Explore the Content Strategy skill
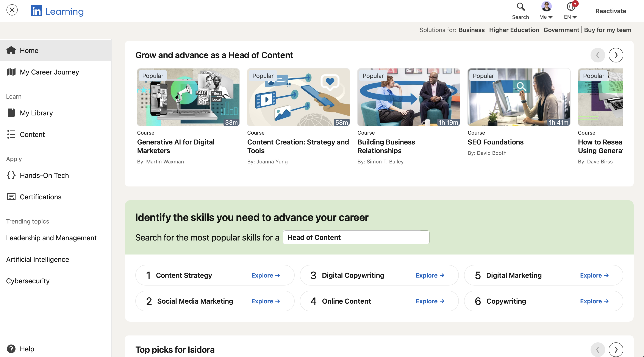Viewport: 644px width, 357px height. coord(266,275)
